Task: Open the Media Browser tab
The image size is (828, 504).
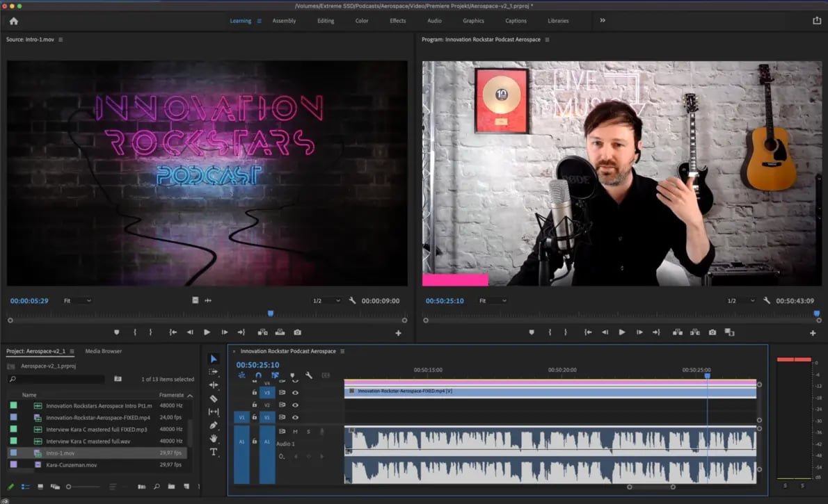Action: coord(103,351)
